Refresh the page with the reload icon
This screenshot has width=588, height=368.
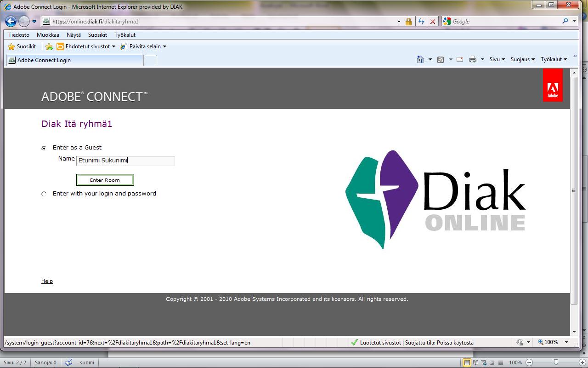click(x=421, y=22)
